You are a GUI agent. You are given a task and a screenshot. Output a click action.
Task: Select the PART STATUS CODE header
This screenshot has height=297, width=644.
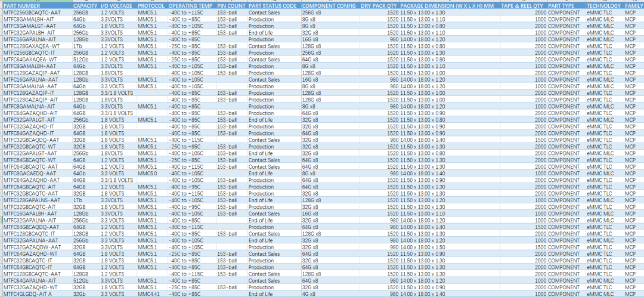pos(274,6)
